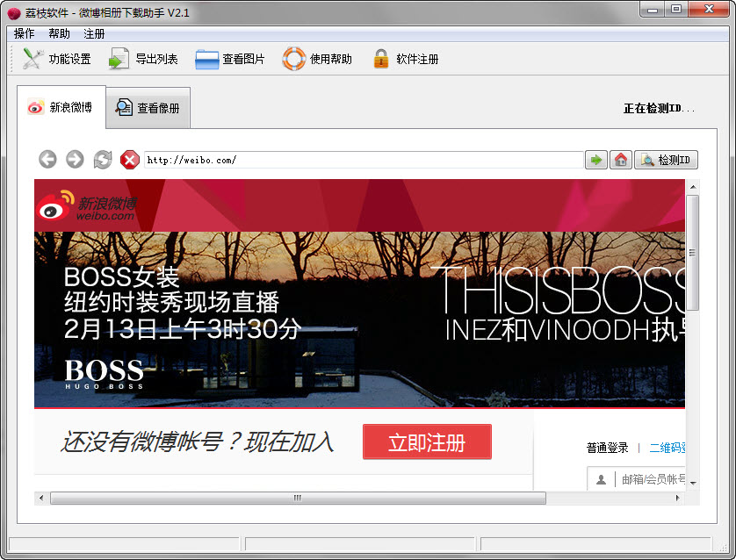Viewport: 736px width, 560px height.
Task: Open the 注册 menu
Action: [94, 33]
